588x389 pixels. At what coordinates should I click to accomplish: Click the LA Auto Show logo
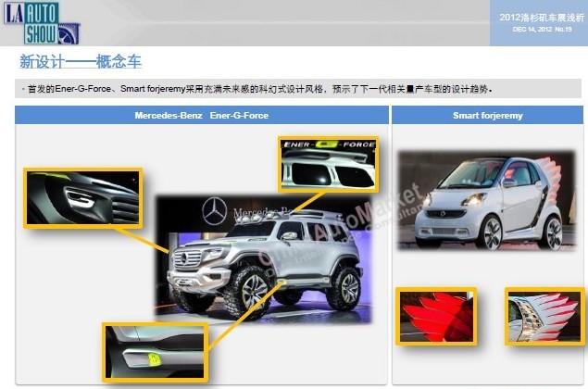click(x=42, y=23)
